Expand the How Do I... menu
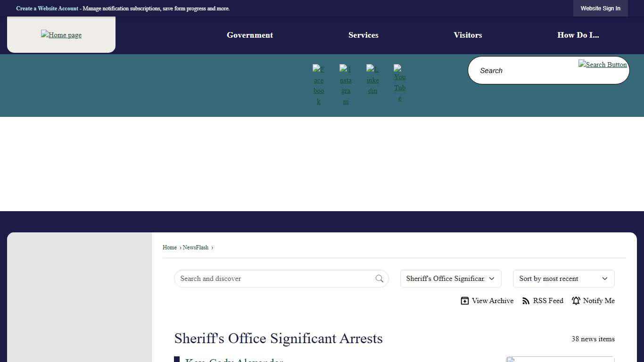Image resolution: width=644 pixels, height=362 pixels. tap(578, 35)
